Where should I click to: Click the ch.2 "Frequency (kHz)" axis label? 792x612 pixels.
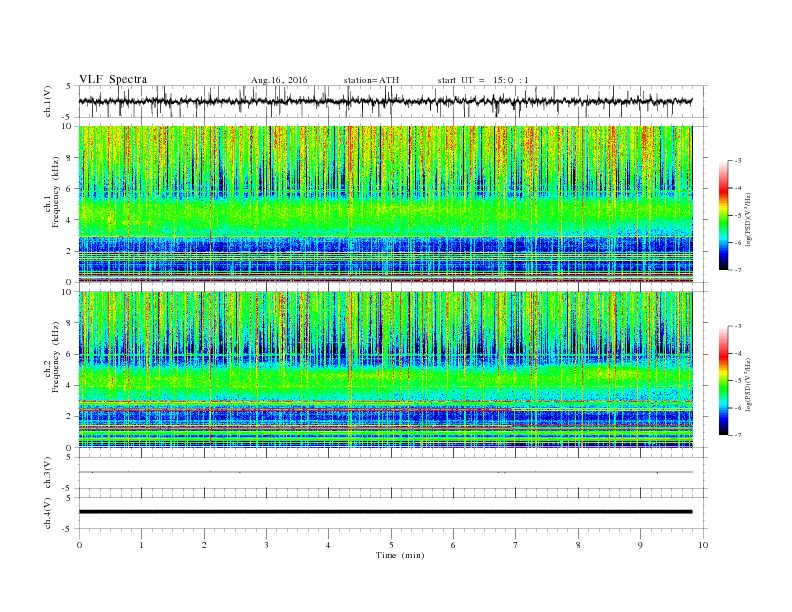56,357
